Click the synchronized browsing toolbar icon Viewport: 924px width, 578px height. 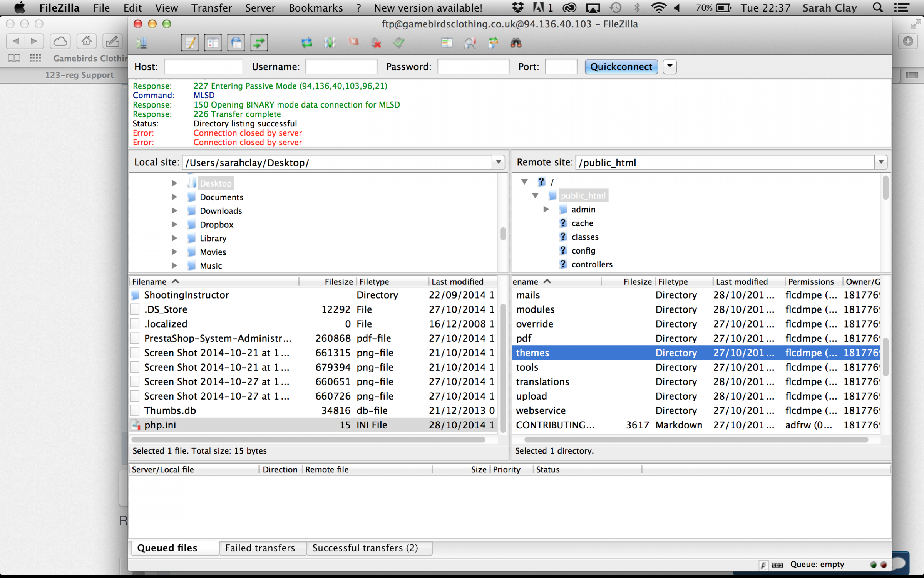pos(493,43)
